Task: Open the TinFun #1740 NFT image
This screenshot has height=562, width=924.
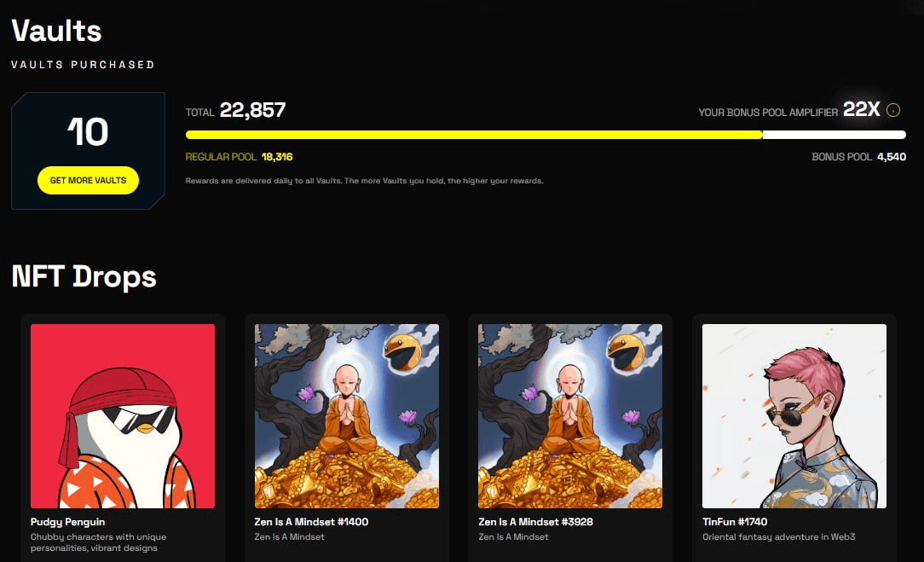Action: 794,416
